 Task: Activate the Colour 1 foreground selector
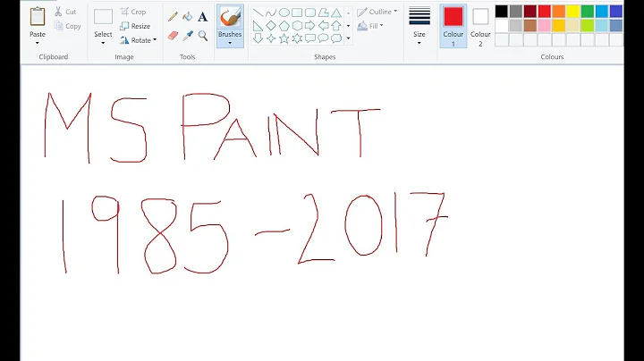[x=453, y=26]
